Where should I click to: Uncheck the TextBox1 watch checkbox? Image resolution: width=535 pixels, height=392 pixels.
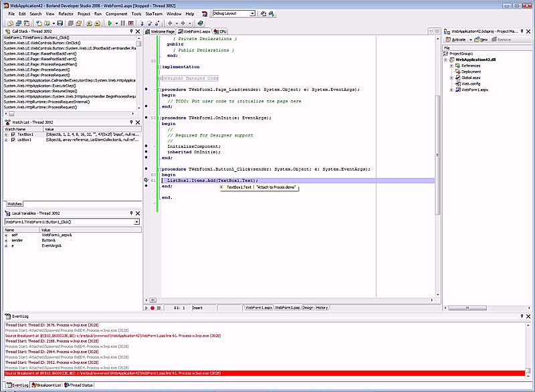(13, 134)
